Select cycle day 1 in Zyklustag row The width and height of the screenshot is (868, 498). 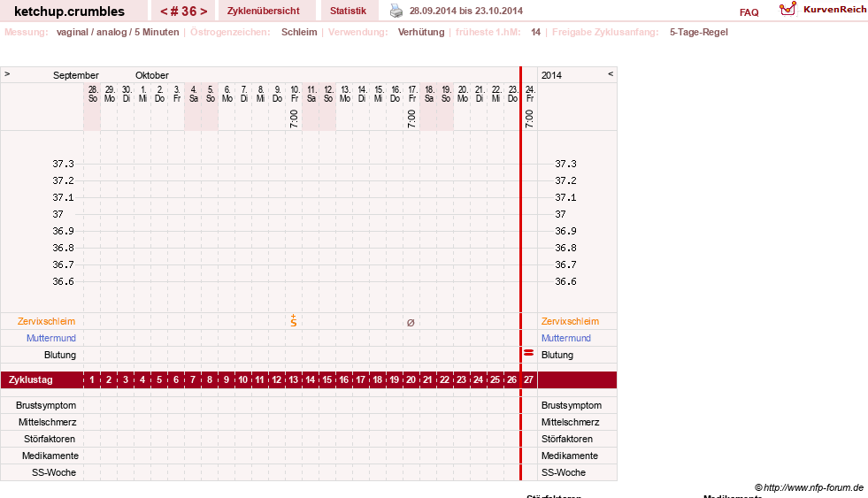tap(92, 379)
